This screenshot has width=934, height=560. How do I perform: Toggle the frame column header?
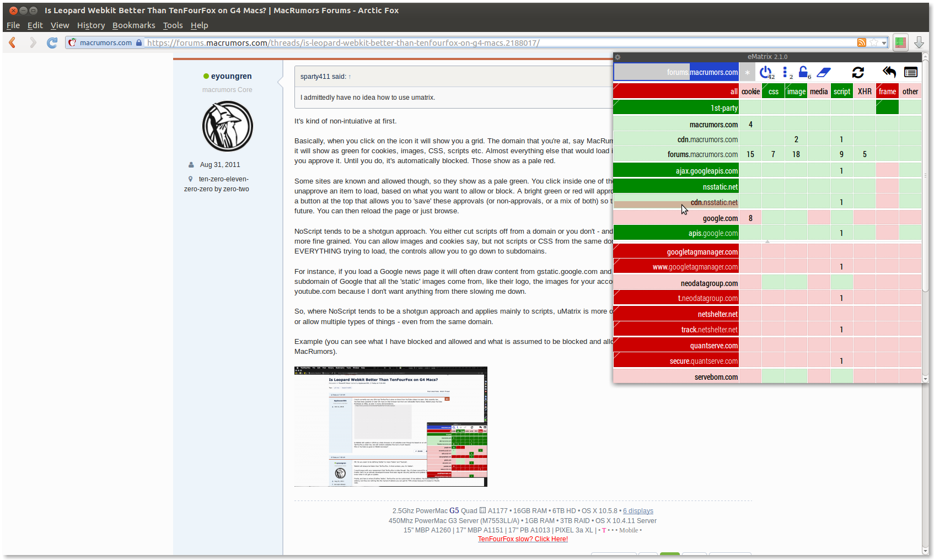click(x=887, y=91)
